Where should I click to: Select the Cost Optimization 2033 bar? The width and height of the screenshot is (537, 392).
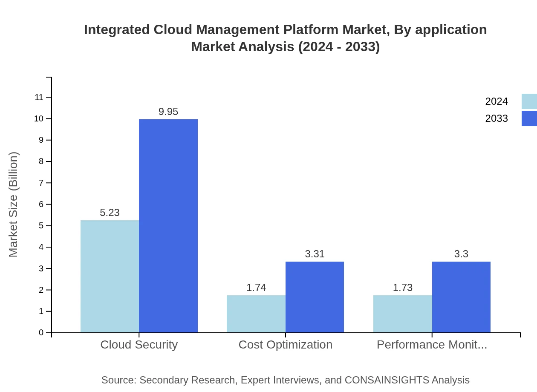tap(315, 296)
